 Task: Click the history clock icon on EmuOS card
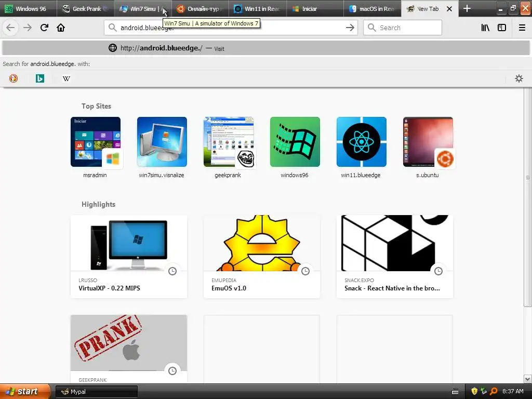coord(305,271)
